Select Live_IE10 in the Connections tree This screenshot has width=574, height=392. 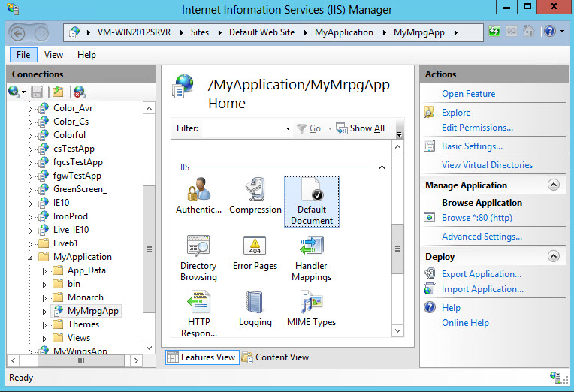(71, 230)
